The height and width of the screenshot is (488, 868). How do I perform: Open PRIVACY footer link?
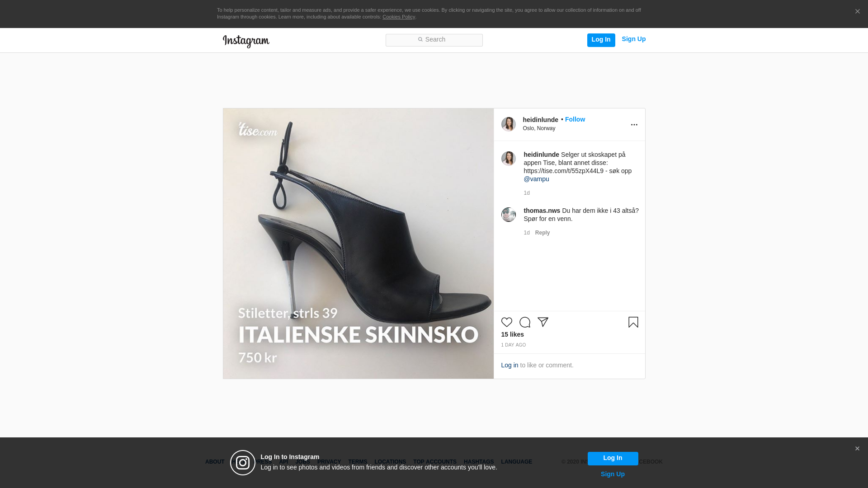click(x=329, y=462)
